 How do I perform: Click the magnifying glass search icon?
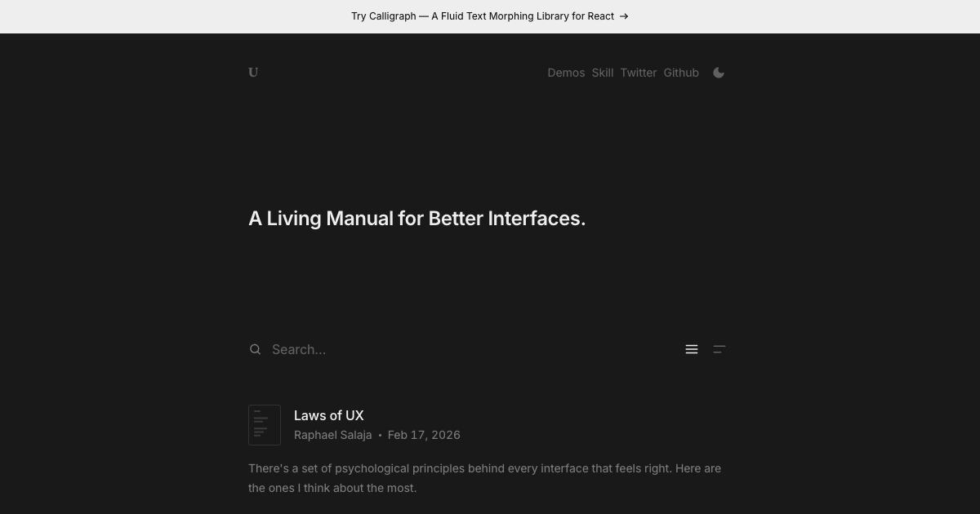[x=255, y=349]
